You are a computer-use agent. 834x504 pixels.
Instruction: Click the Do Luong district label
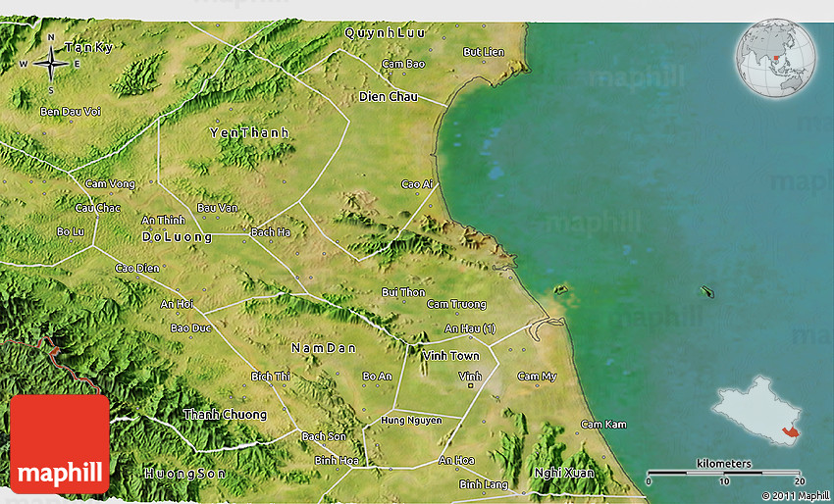[177, 237]
